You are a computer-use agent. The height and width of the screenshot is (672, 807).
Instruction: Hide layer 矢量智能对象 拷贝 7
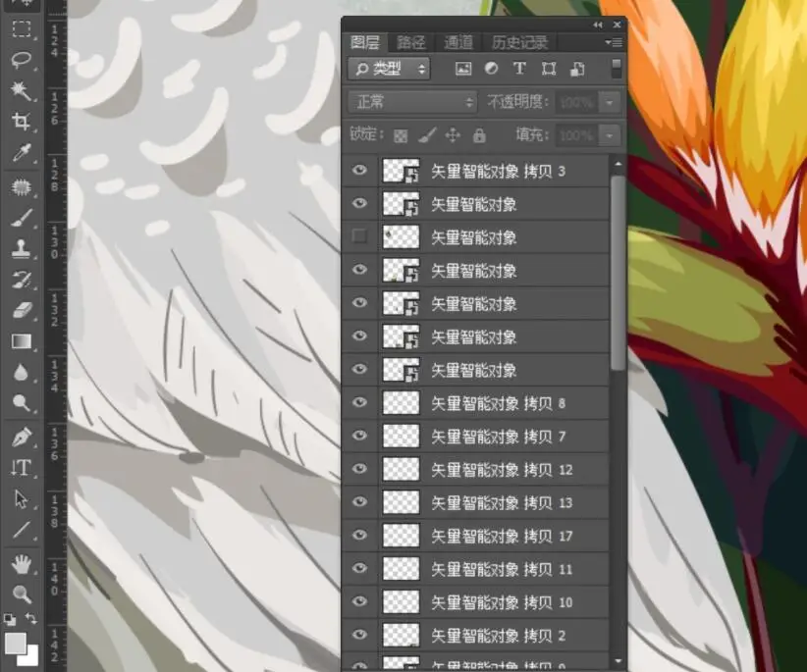pyautogui.click(x=359, y=435)
